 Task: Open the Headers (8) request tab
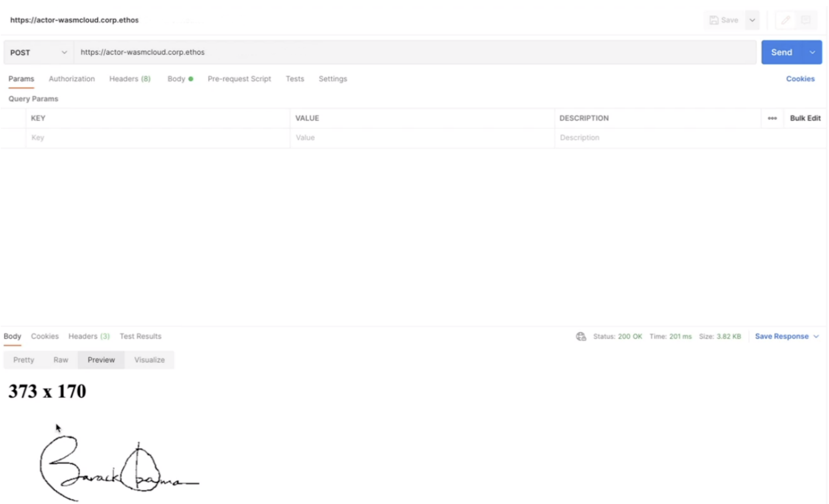[130, 79]
